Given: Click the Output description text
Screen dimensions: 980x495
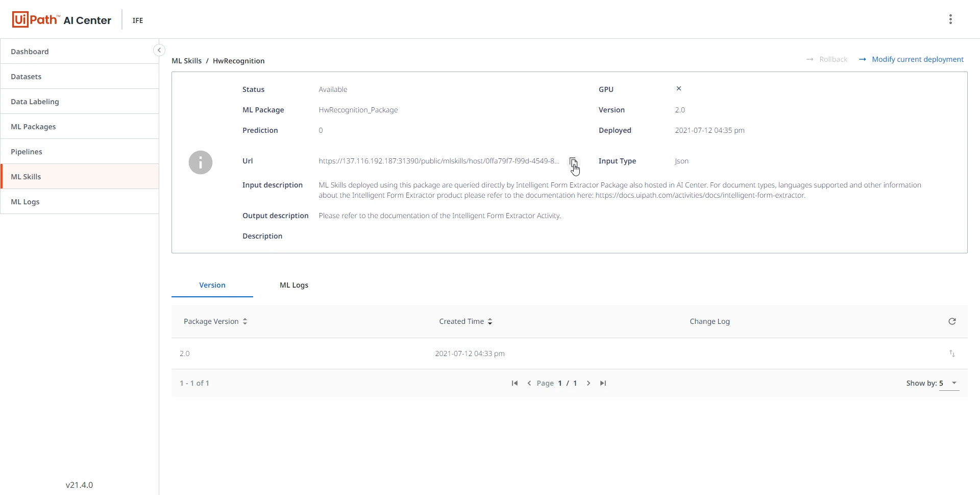Looking at the screenshot, I should [x=440, y=216].
